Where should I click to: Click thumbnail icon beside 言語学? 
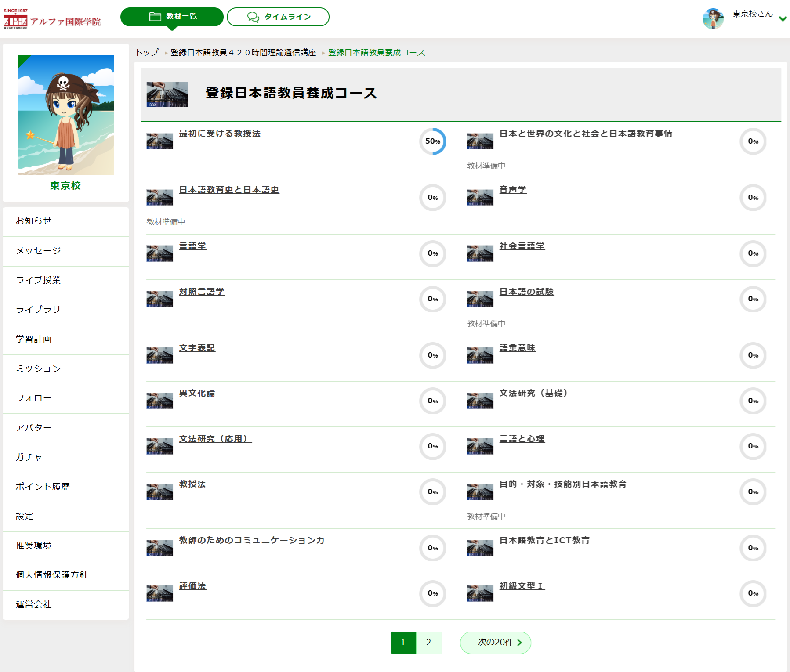[159, 254]
